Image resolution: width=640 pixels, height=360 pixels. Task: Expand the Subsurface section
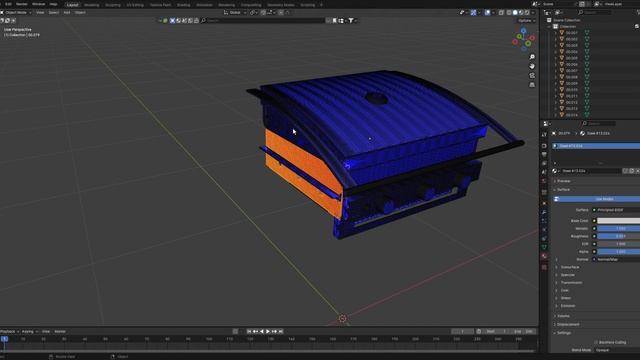point(569,267)
